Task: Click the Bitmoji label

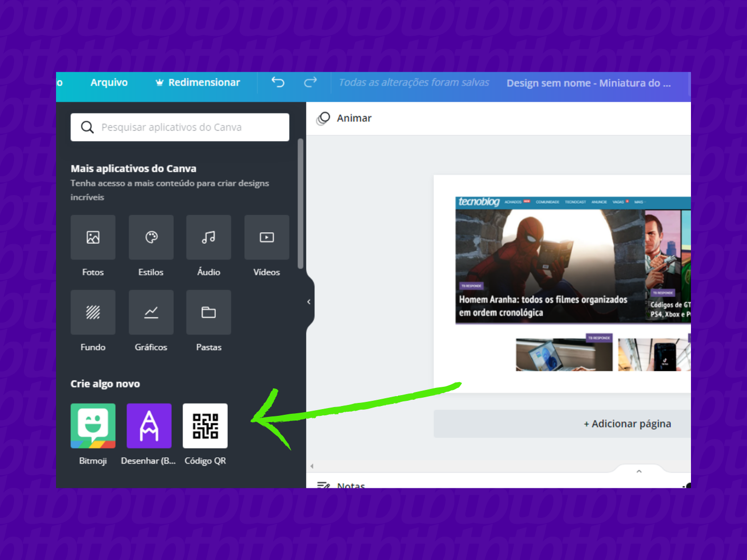Action: point(93,461)
